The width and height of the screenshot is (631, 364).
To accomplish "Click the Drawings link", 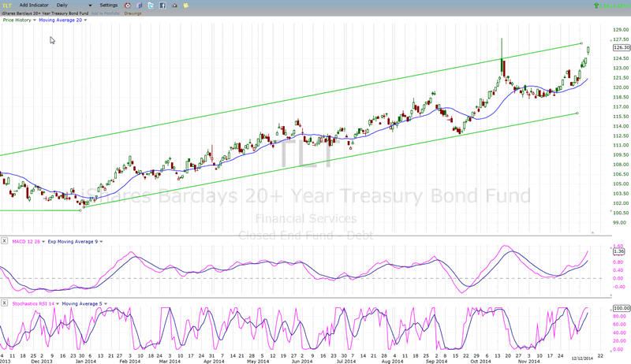I will click(x=133, y=13).
